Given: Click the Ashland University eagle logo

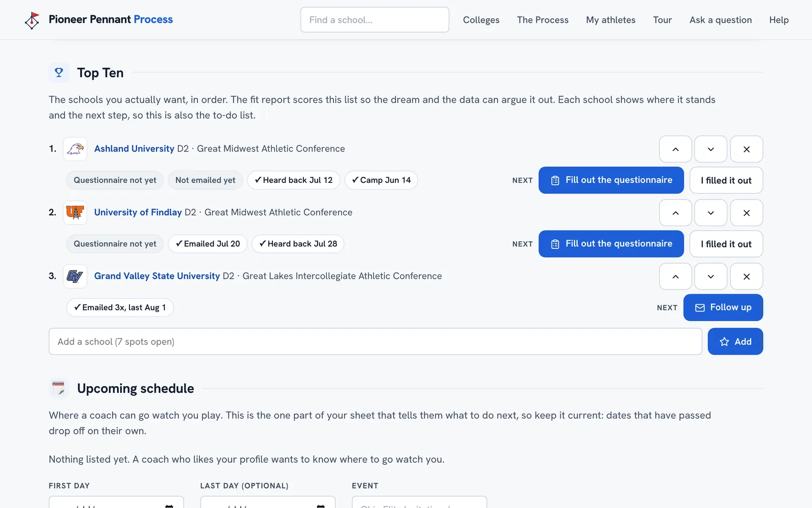Looking at the screenshot, I should 75,149.
